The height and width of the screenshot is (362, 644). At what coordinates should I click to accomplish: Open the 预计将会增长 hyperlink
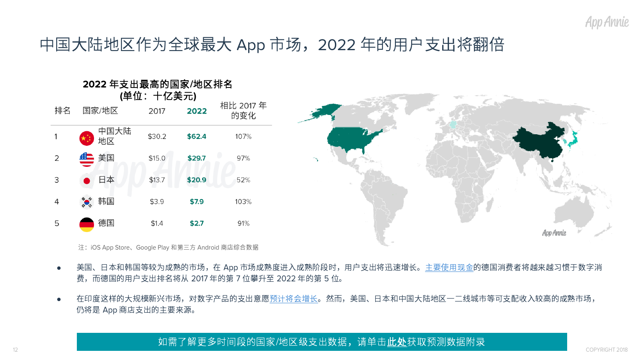point(294,299)
